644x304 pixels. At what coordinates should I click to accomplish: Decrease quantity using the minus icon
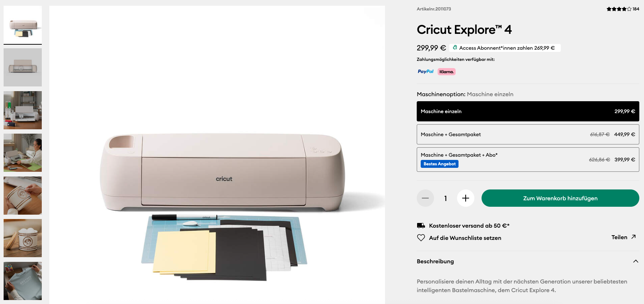pyautogui.click(x=425, y=198)
